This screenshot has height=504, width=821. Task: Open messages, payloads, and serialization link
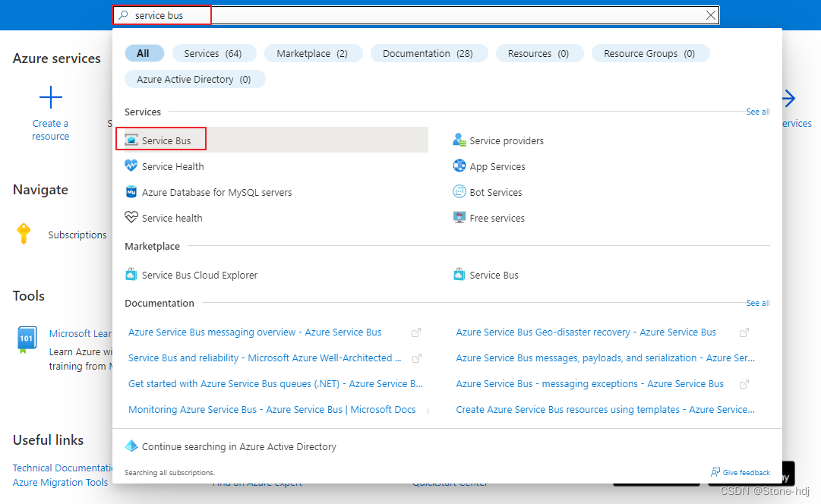[605, 358]
